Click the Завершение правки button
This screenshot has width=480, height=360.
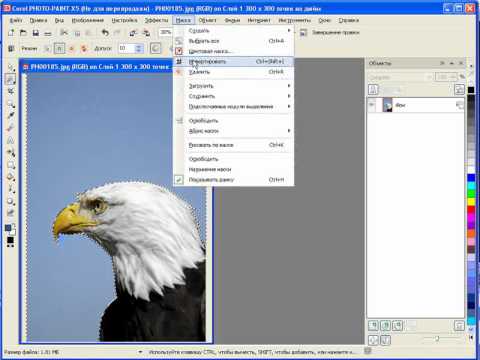coord(330,32)
